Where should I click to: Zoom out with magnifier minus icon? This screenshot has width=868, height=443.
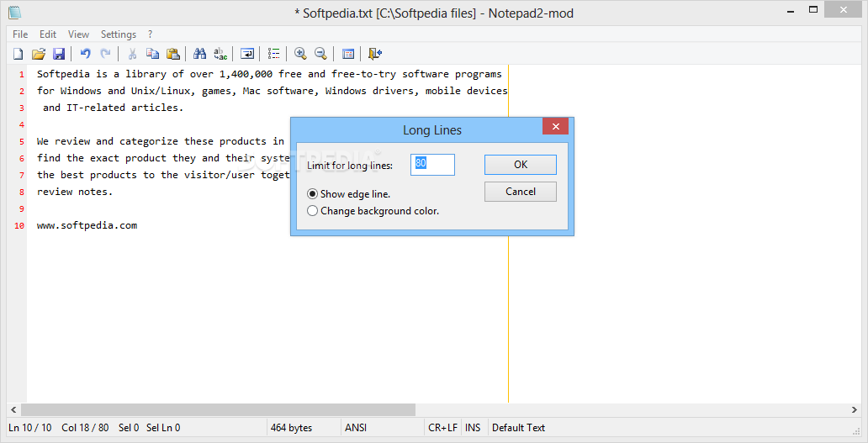pyautogui.click(x=320, y=54)
